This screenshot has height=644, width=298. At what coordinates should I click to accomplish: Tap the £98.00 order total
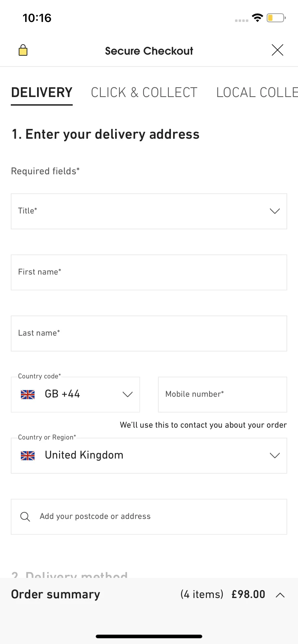[248, 594]
